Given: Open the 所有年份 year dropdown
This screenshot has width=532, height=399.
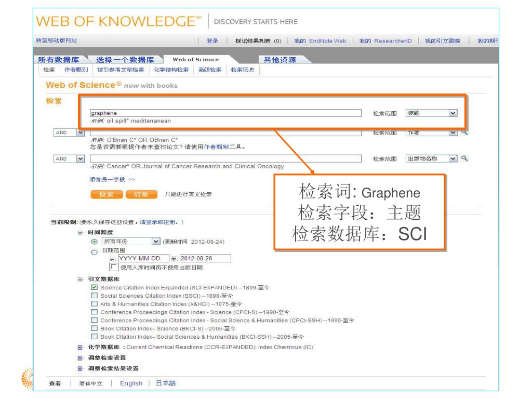Looking at the screenshot, I should click(131, 242).
